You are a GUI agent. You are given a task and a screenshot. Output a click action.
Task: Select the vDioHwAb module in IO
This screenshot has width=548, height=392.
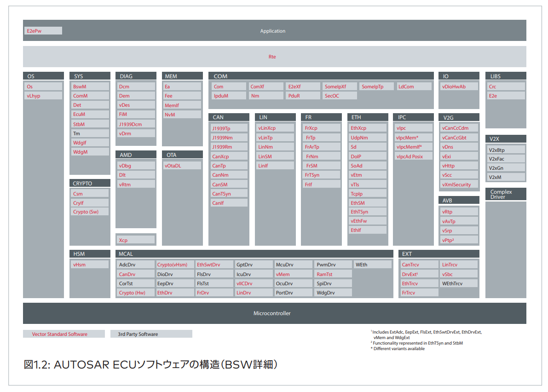[459, 86]
